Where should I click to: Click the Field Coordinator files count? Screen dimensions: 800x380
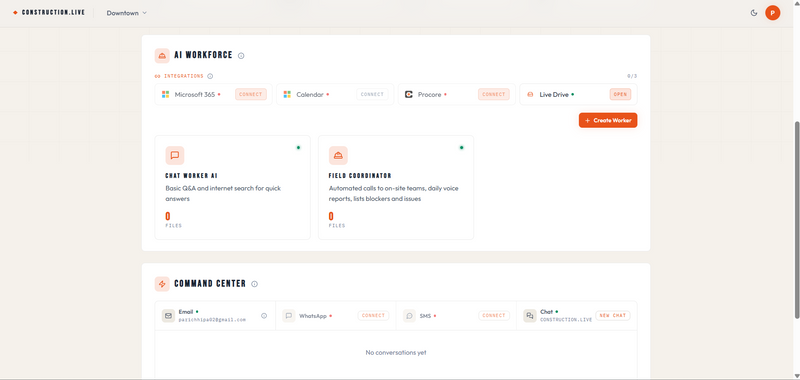[331, 216]
